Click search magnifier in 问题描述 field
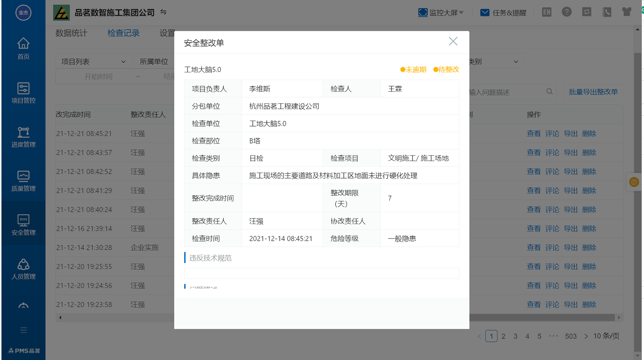The image size is (644, 360). 549,92
